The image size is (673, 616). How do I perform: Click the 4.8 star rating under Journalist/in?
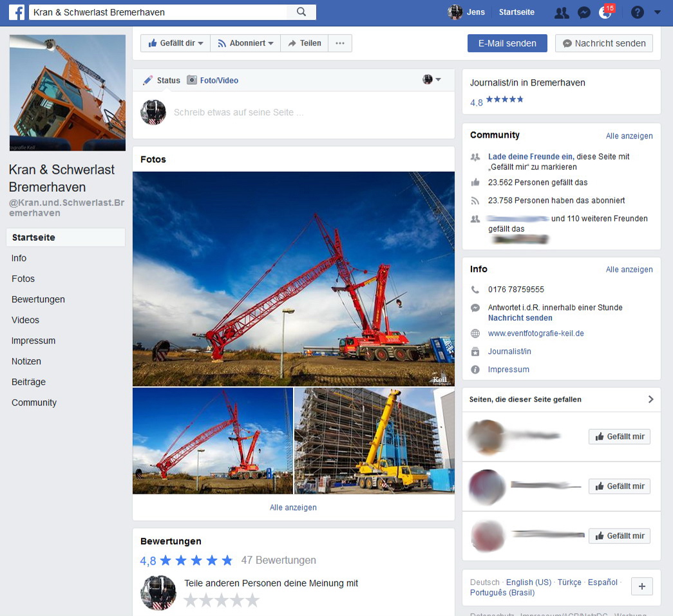tap(497, 101)
